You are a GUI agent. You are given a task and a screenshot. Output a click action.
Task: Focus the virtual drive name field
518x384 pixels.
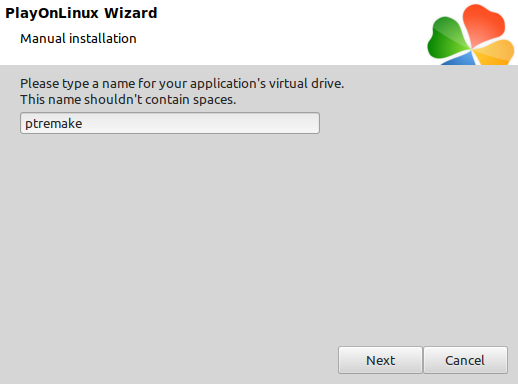(x=170, y=123)
